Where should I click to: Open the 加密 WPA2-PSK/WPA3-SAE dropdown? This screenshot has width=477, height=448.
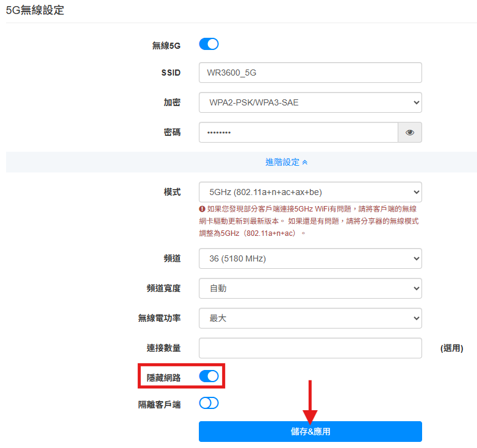(x=310, y=102)
